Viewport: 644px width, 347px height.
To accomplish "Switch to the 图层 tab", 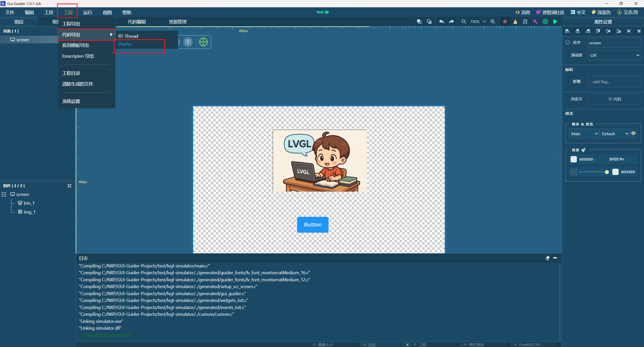I will tap(19, 22).
